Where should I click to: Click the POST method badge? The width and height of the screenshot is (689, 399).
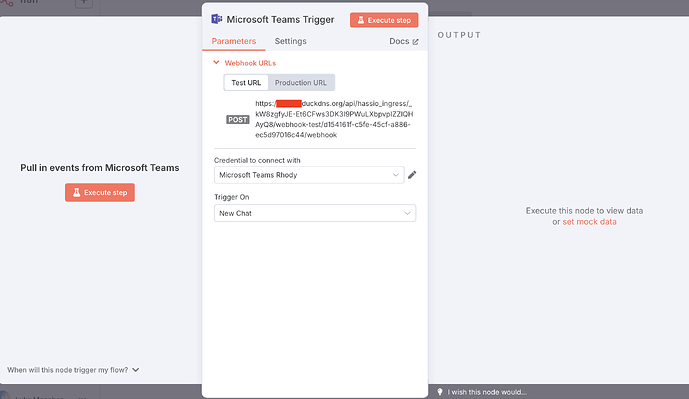pos(238,120)
